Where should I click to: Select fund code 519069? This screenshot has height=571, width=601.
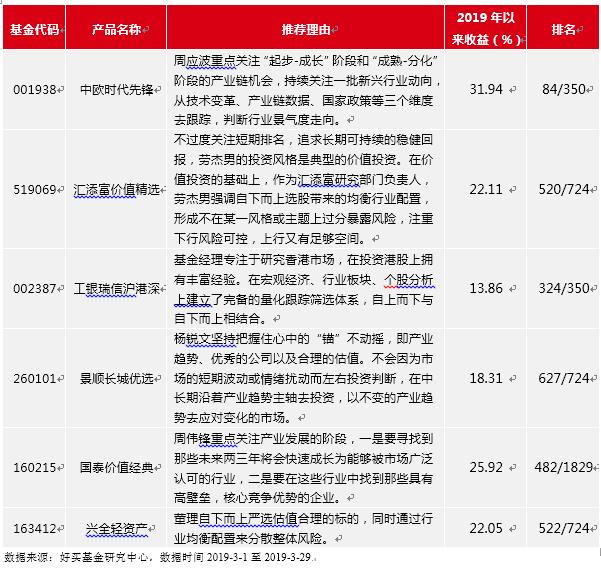point(34,189)
